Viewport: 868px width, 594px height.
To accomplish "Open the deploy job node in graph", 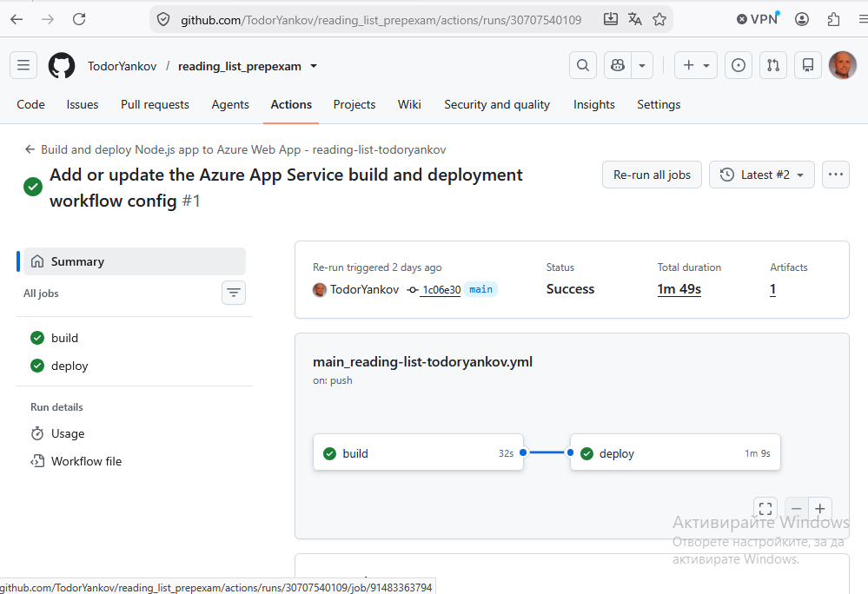I will [x=675, y=453].
